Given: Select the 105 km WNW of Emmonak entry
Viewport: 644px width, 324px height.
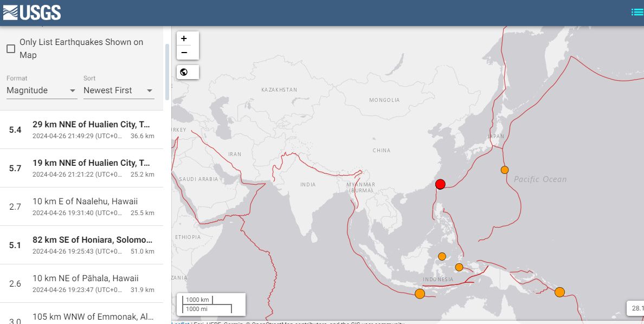Looking at the screenshot, I should pyautogui.click(x=81, y=317).
